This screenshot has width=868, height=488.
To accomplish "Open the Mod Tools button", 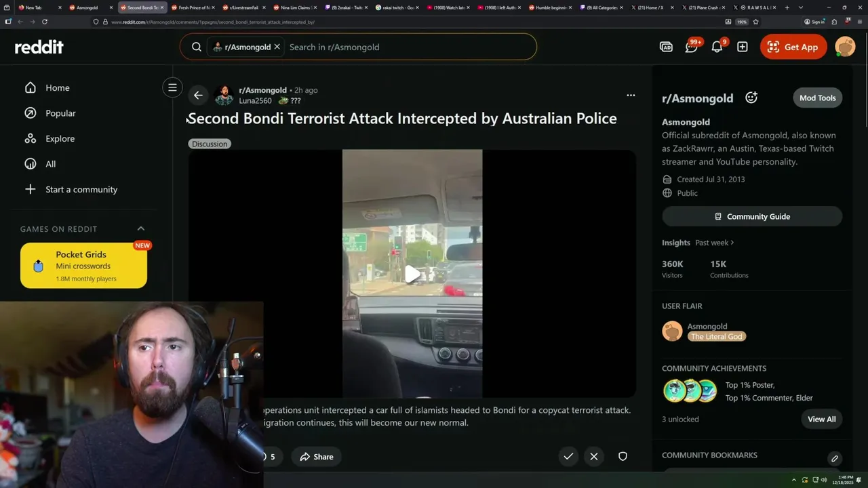I will point(817,98).
